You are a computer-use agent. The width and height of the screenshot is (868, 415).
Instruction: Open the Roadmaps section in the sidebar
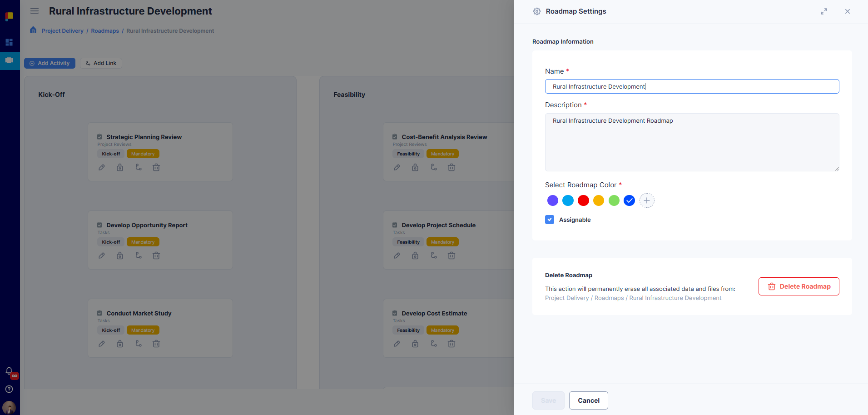(x=10, y=60)
